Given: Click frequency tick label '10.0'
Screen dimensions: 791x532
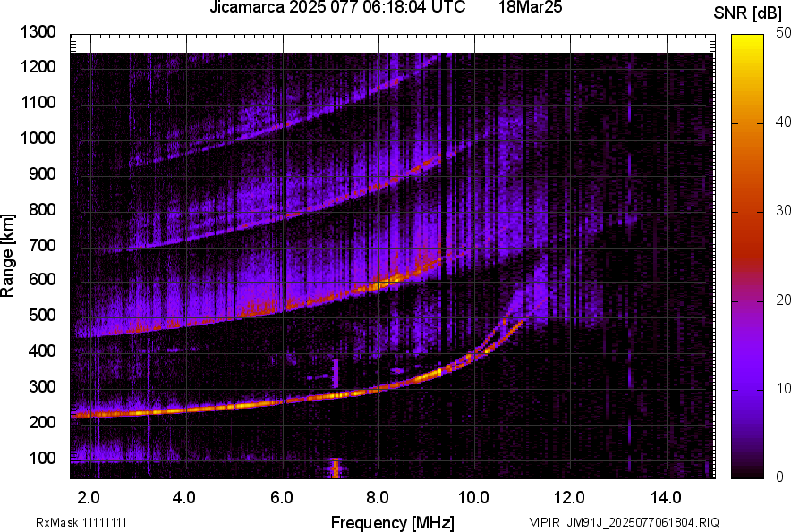Looking at the screenshot, I should click(x=473, y=498).
